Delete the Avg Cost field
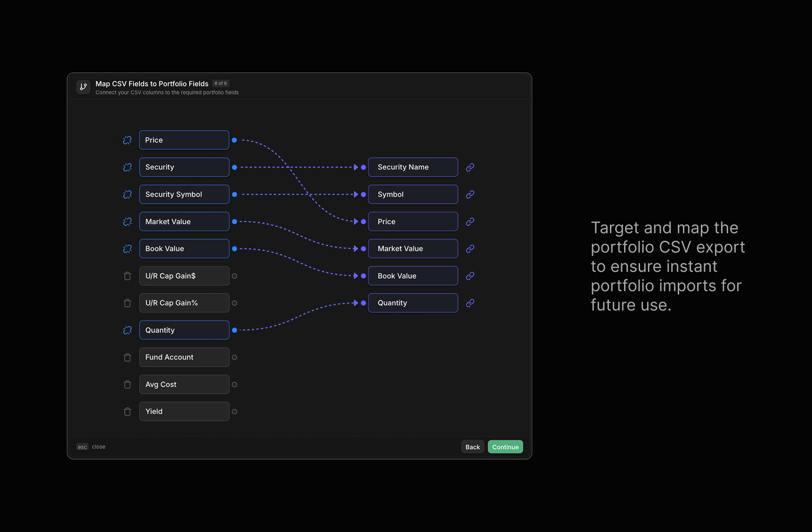Image resolution: width=812 pixels, height=532 pixels. [x=127, y=384]
